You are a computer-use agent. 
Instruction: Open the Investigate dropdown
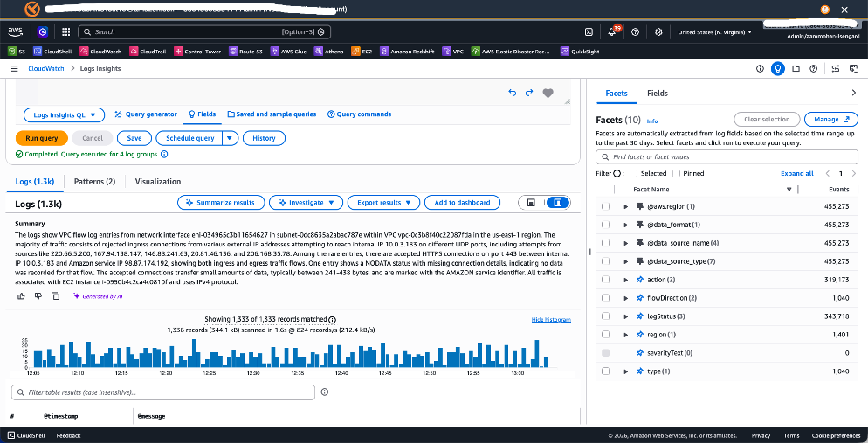pyautogui.click(x=307, y=203)
